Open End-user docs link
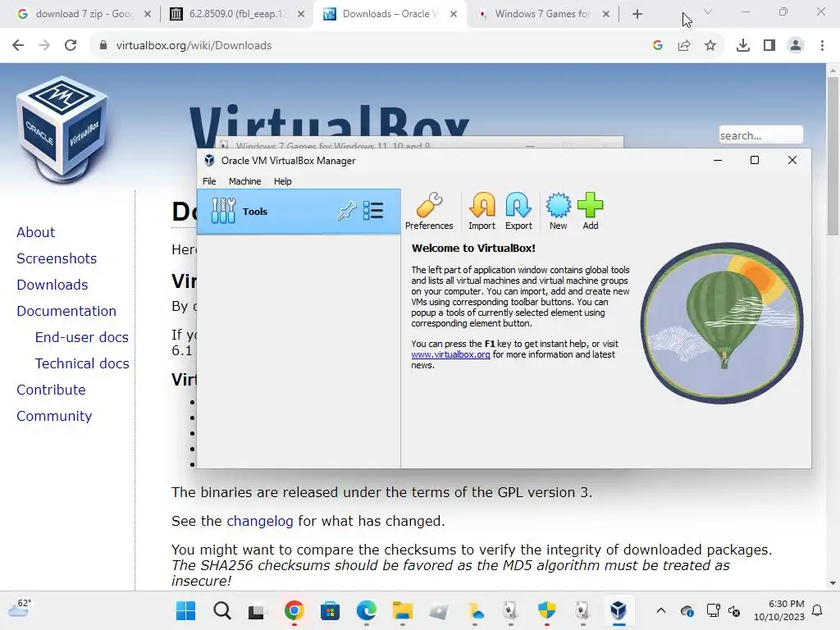 tap(81, 337)
